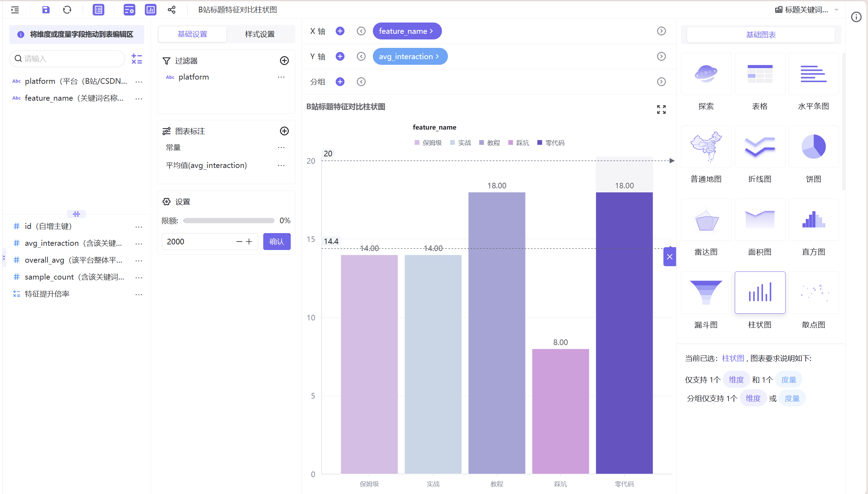Viewport: 868px width, 494px height.
Task: Add a field to the Y axis
Action: click(340, 56)
